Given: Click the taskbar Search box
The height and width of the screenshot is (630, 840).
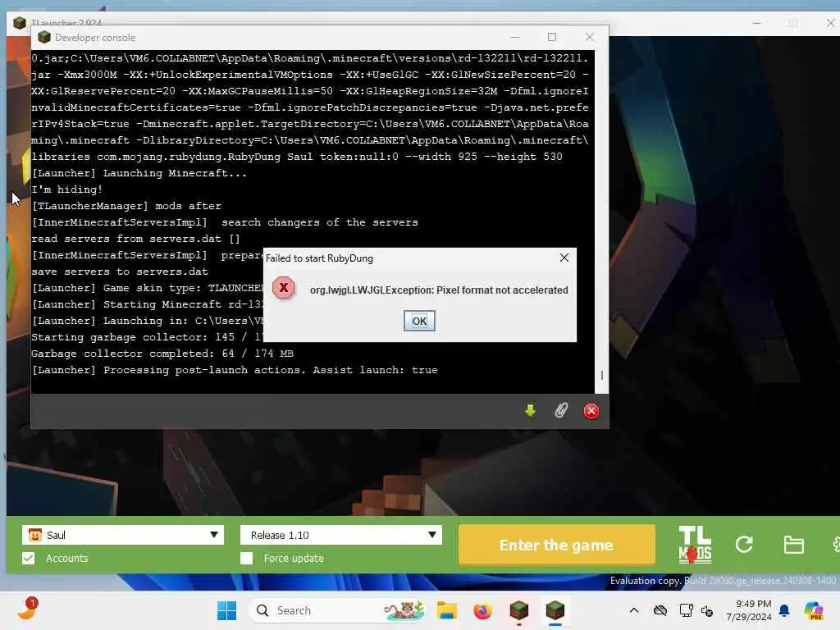Looking at the screenshot, I should click(x=339, y=610).
